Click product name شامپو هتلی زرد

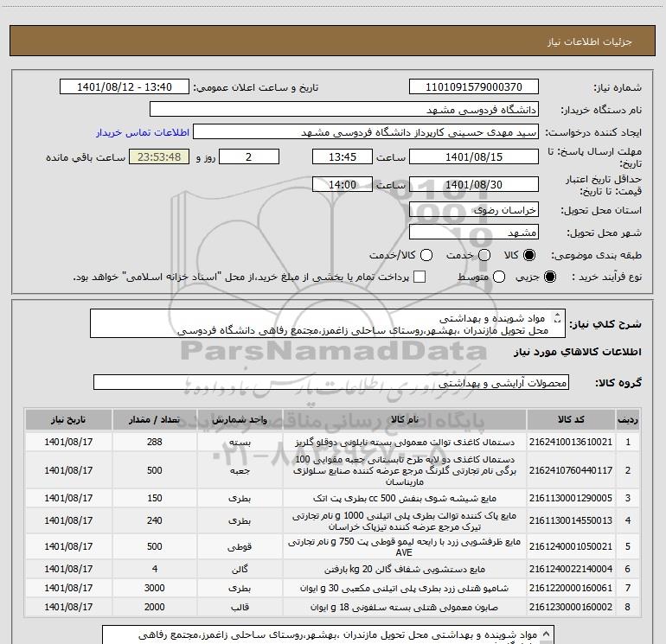pos(405,588)
